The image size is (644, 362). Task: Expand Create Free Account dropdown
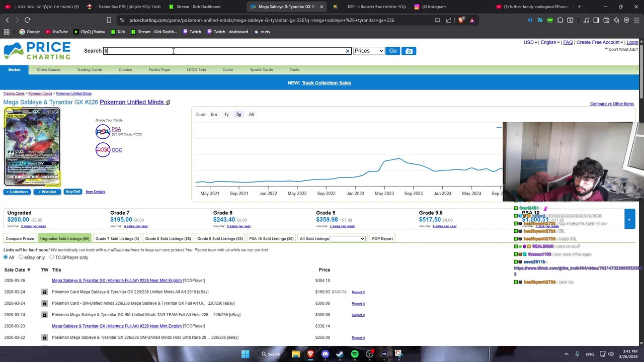pyautogui.click(x=600, y=42)
